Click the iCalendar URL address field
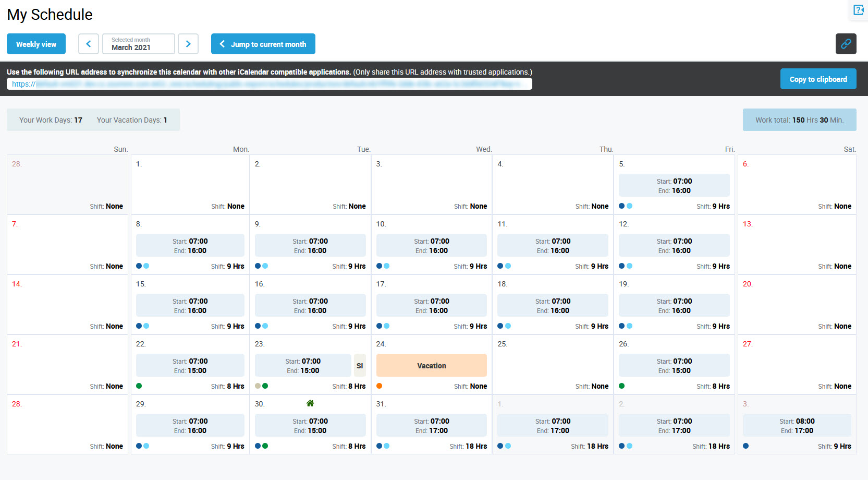The height and width of the screenshot is (480, 868). (x=269, y=84)
